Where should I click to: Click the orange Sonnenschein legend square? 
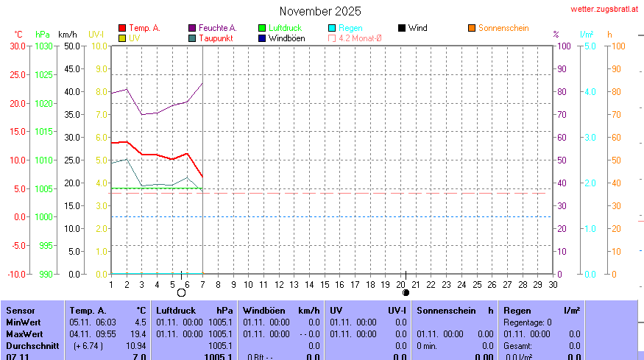pyautogui.click(x=472, y=28)
